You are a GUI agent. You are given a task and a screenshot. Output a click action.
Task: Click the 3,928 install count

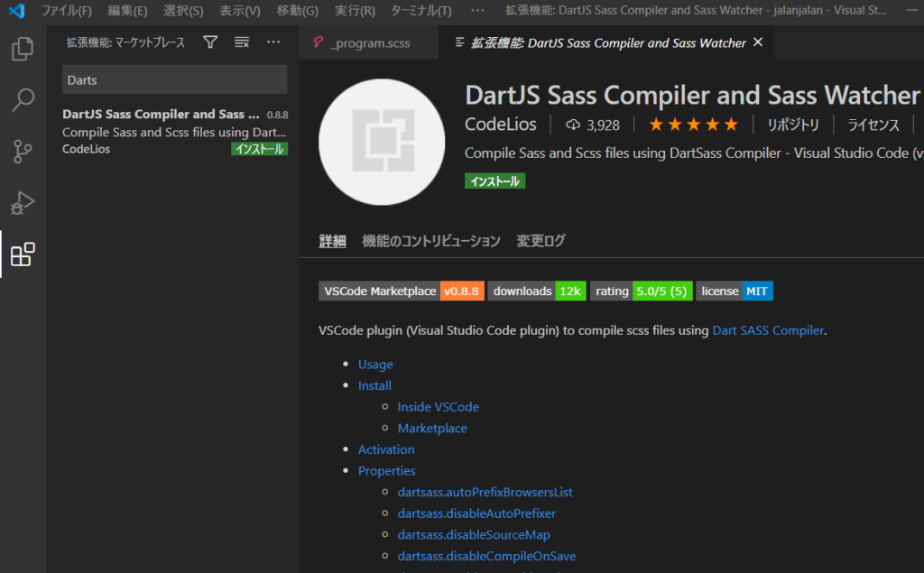coord(603,125)
